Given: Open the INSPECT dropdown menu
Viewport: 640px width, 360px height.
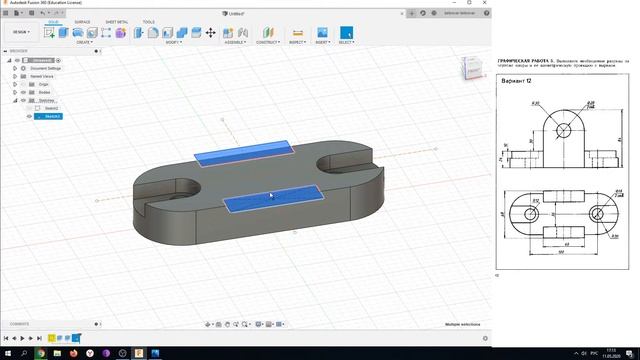Looking at the screenshot, I should pos(298,42).
